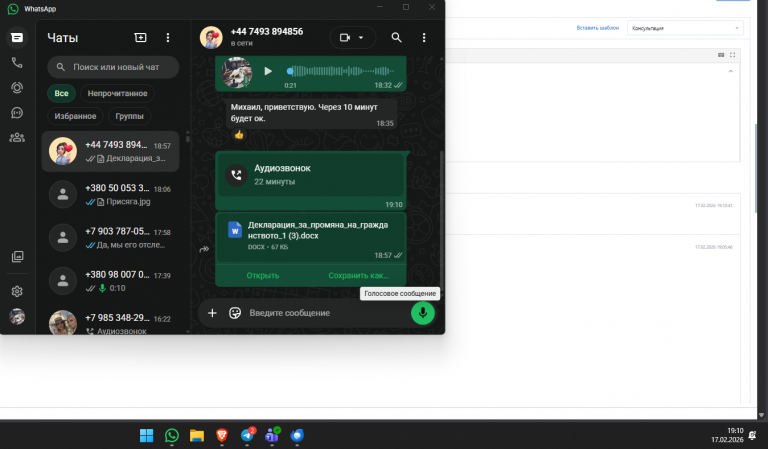Open Telegram from the taskbar
Screen dimensions: 768x449
click(247, 435)
